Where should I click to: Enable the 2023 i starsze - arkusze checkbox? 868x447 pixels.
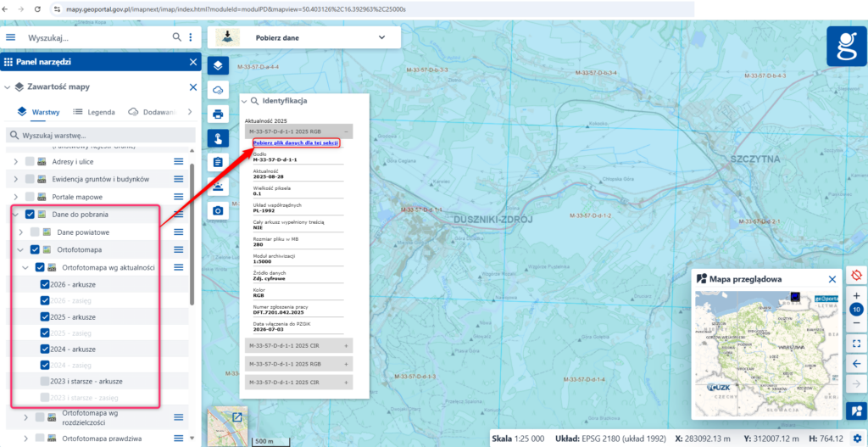[x=45, y=381]
